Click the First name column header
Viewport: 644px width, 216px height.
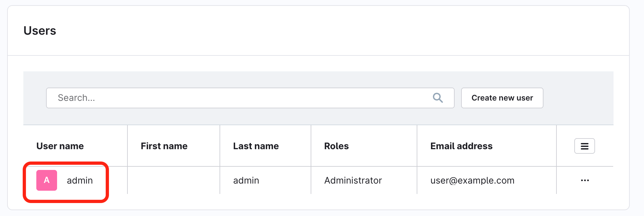(x=164, y=146)
